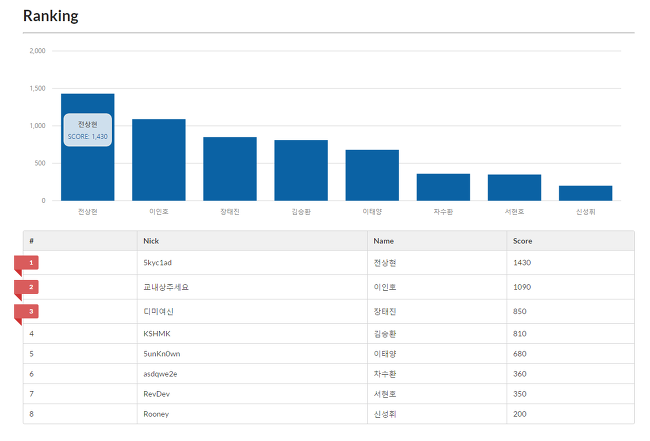Image resolution: width=650 pixels, height=441 pixels.
Task: Select the nick '교내상주세요' in row 2
Action: (166, 287)
